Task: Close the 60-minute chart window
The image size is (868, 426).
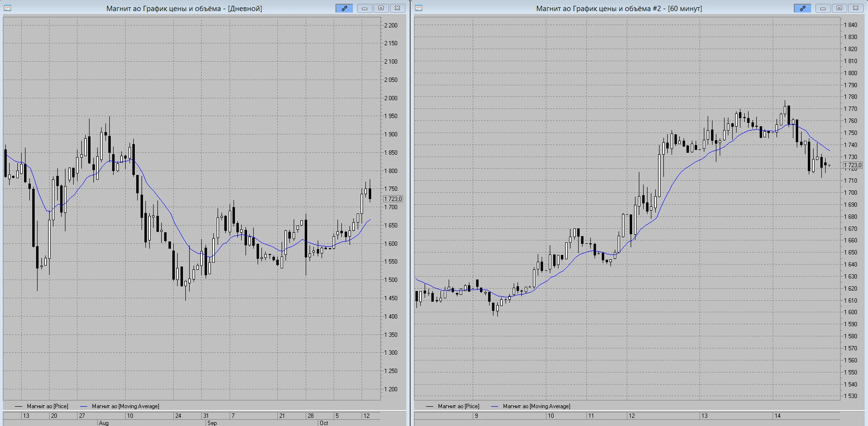Action: (x=855, y=8)
